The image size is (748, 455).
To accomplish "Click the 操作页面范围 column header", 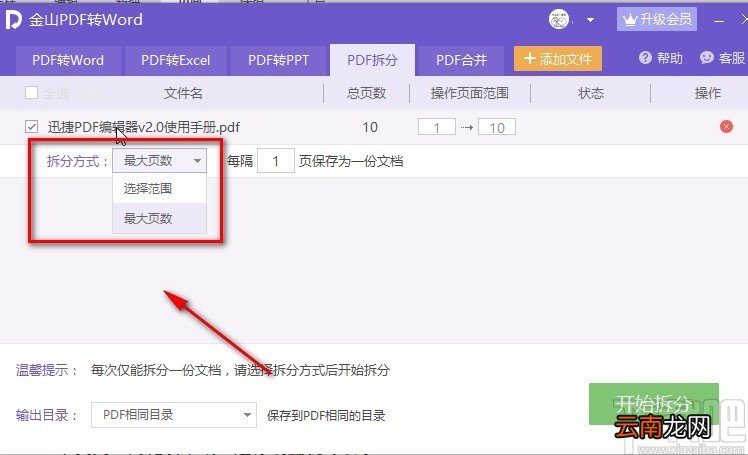I will coord(470,93).
